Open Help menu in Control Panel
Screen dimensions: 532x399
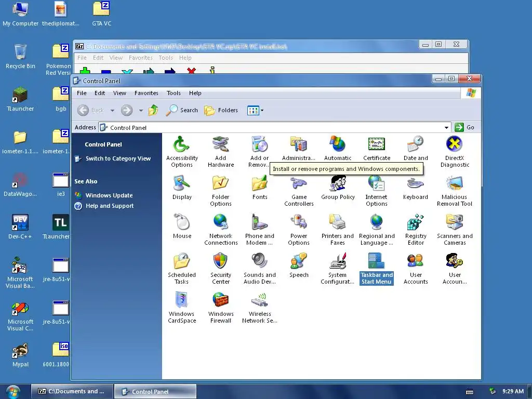coord(195,93)
